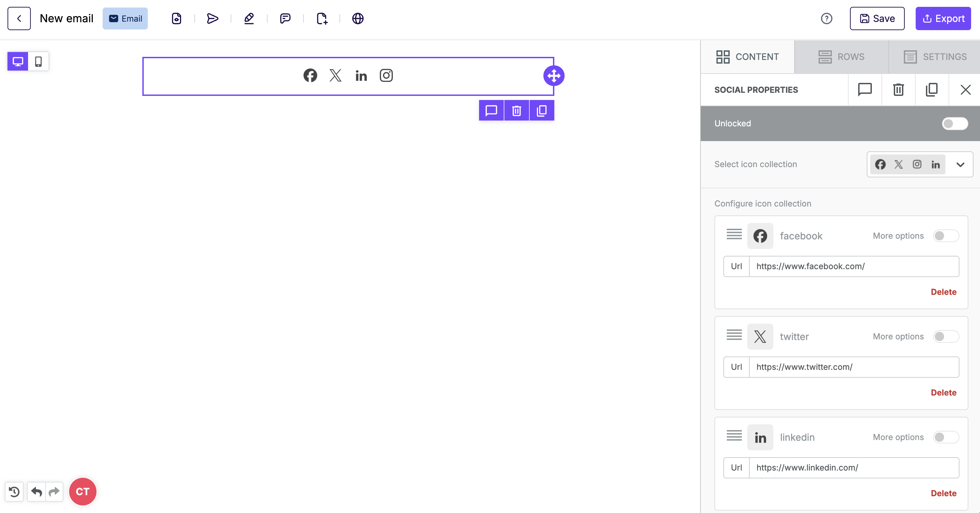The image size is (980, 513).
Task: Click the twitter drag handle
Action: pos(734,335)
